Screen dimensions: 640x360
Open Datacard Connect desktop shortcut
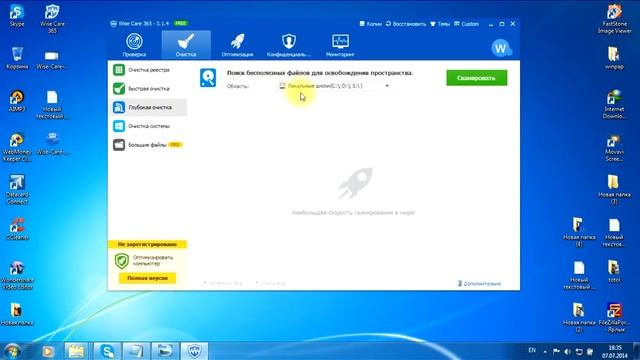point(17,189)
